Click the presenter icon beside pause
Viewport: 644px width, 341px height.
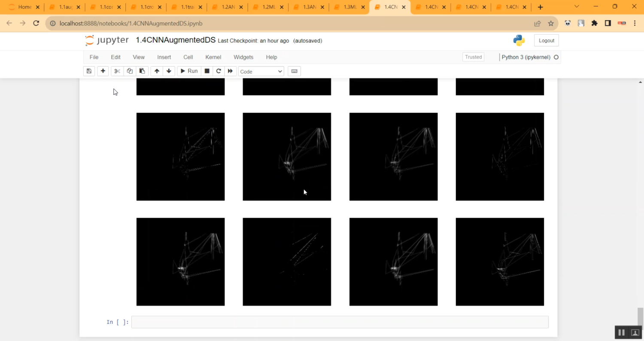coord(635,332)
